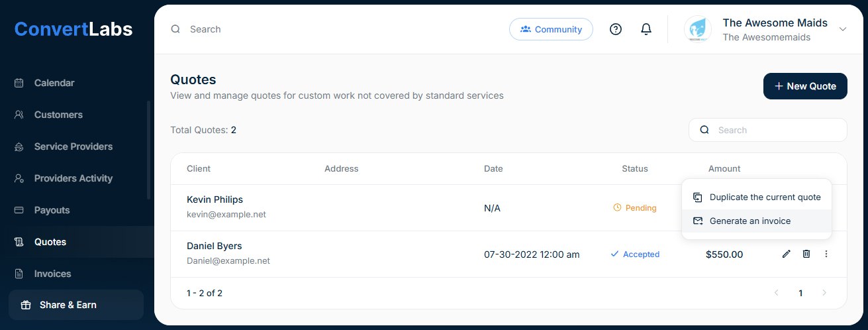Go to next page of quotes

pyautogui.click(x=824, y=293)
